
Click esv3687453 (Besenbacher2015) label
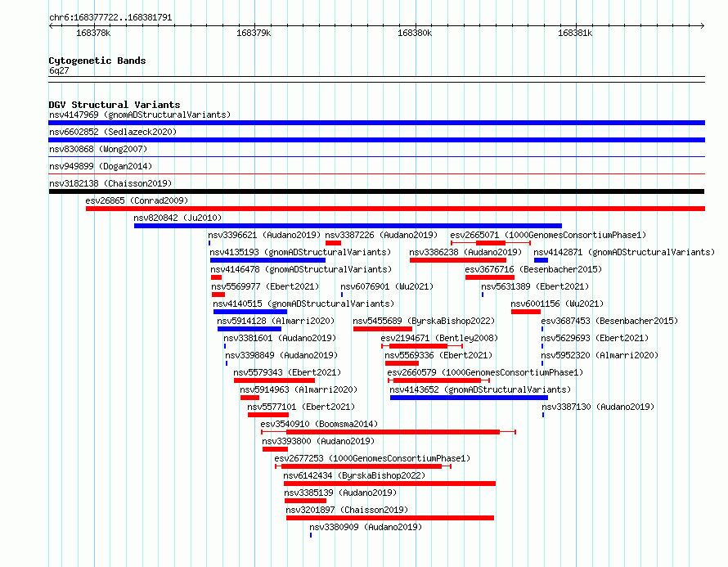(x=609, y=321)
